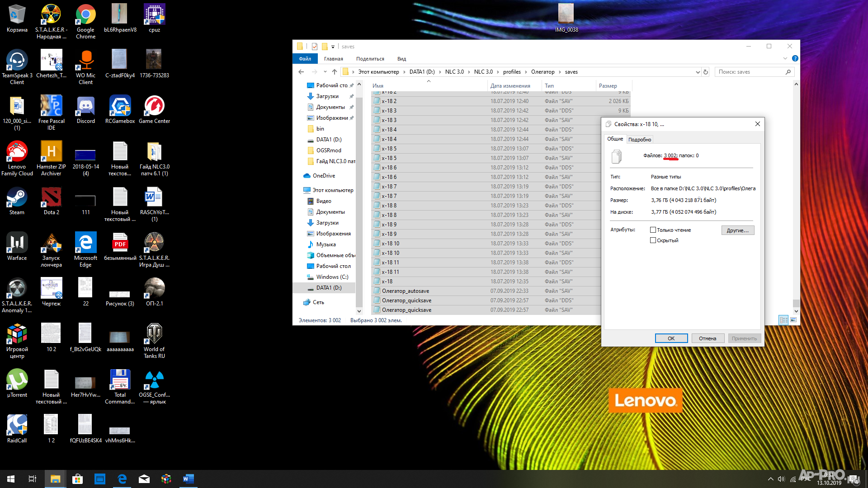Click the 'NLC 3.0' second breadcrumb segment
The width and height of the screenshot is (868, 488).
click(x=483, y=72)
